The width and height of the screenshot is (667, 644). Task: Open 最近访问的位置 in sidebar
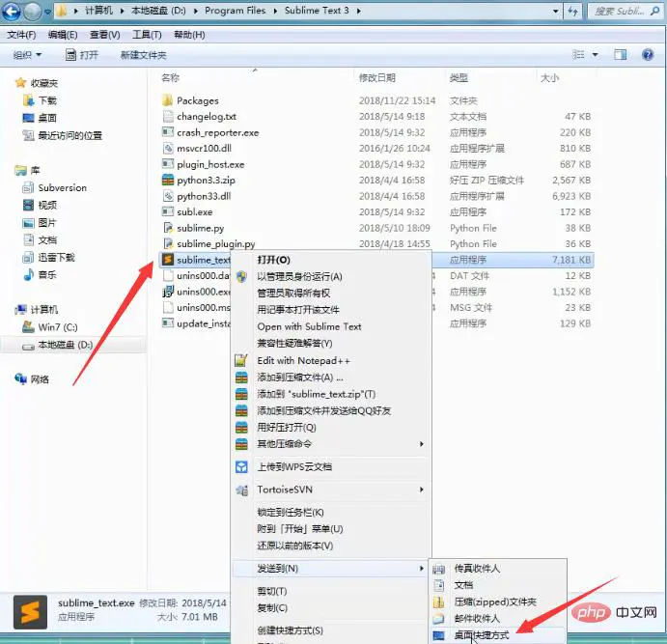63,135
